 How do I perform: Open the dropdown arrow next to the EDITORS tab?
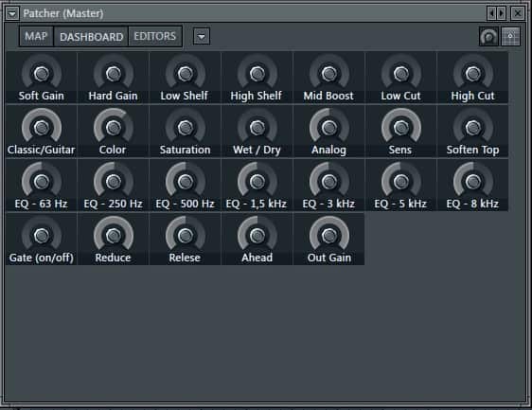pos(202,36)
